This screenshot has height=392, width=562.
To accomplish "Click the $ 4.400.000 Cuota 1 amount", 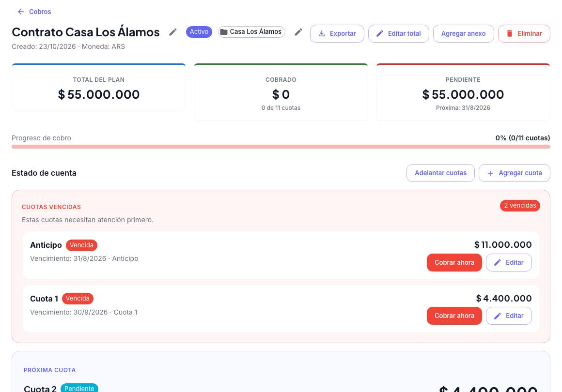I will [x=504, y=299].
